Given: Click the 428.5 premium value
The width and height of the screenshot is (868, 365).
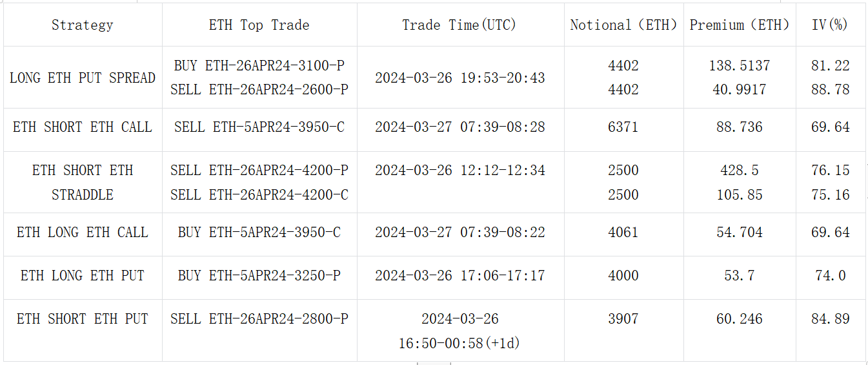Looking at the screenshot, I should click(x=740, y=171).
